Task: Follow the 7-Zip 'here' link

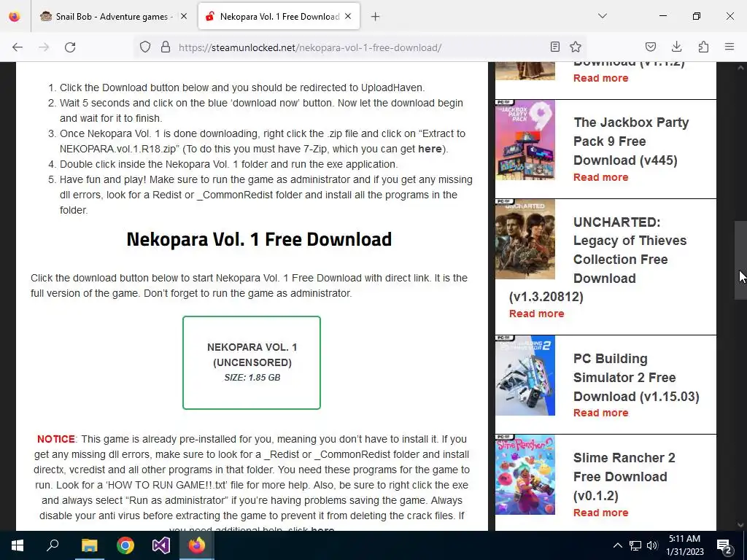Action: [x=430, y=149]
